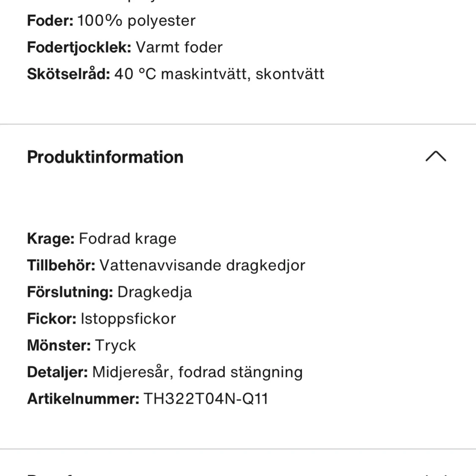Collapse the Produktinformation section chevron

tap(435, 157)
